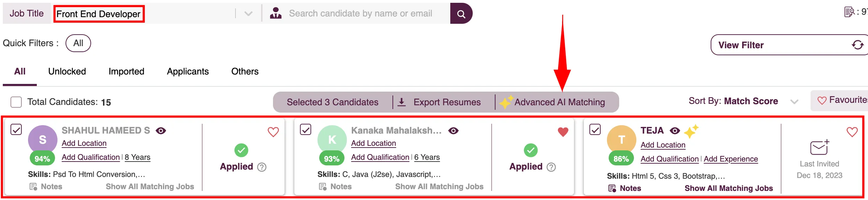Uncheck the SHAHUL HAMEED S candidate checkbox

[16, 129]
